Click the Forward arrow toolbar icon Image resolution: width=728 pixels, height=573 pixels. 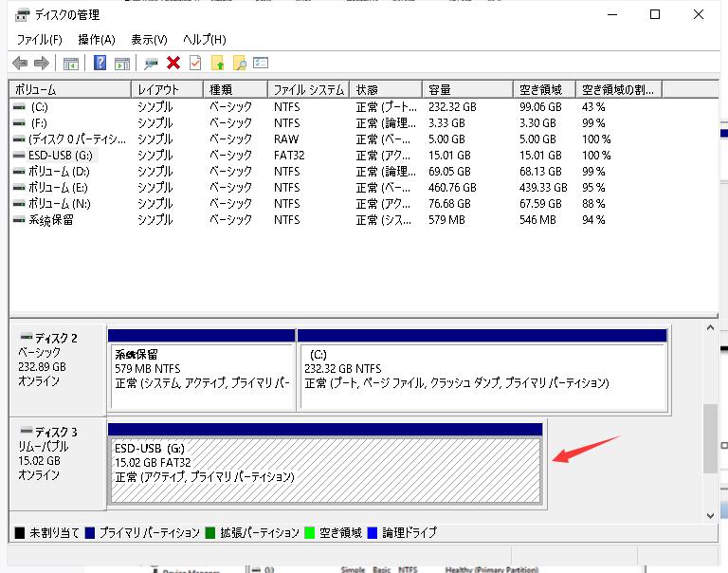pyautogui.click(x=42, y=63)
